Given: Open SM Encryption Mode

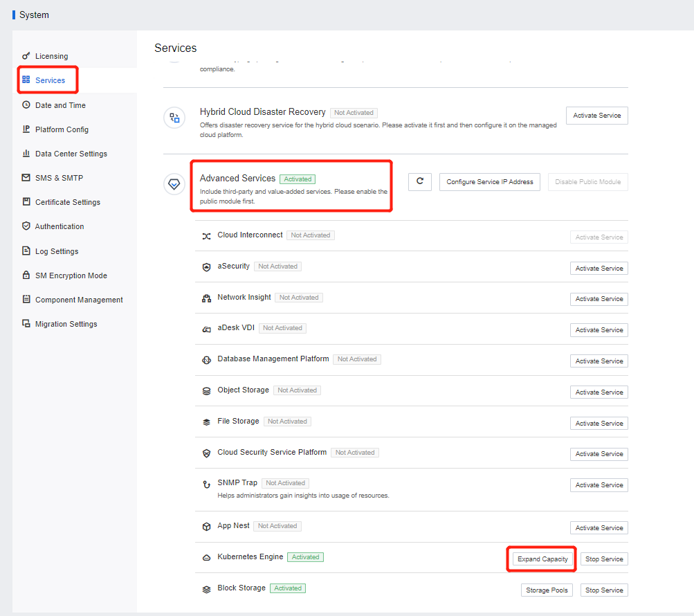Looking at the screenshot, I should pos(71,275).
